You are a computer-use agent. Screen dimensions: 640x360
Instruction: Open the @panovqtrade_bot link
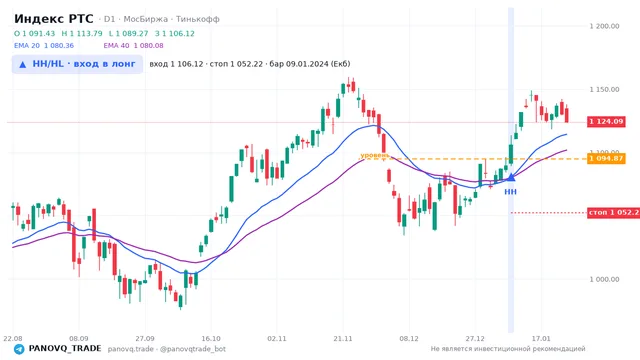(x=193, y=349)
